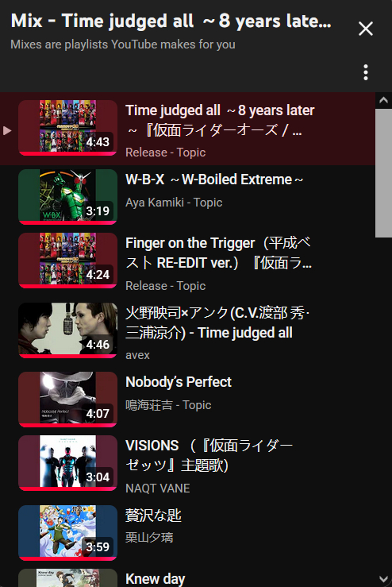Click the currently playing Time judged all title
392x587 pixels.
(220, 120)
